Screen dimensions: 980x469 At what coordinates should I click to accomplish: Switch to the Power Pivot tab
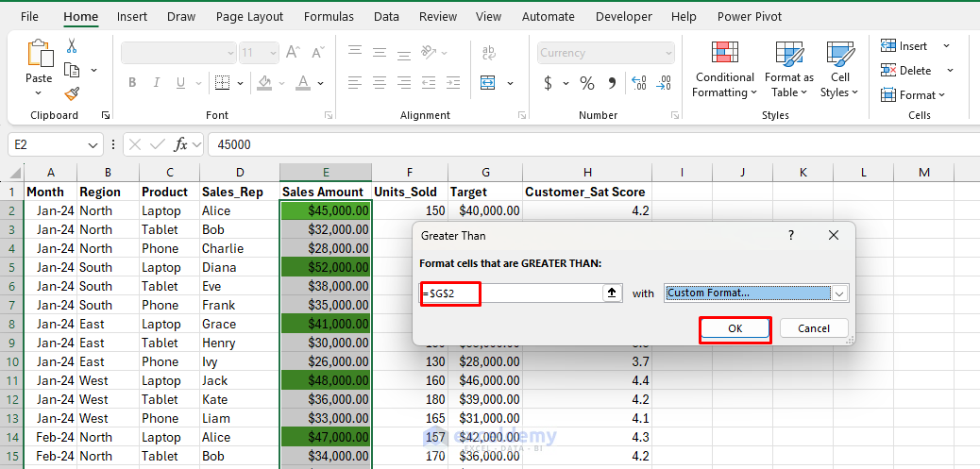click(x=750, y=17)
